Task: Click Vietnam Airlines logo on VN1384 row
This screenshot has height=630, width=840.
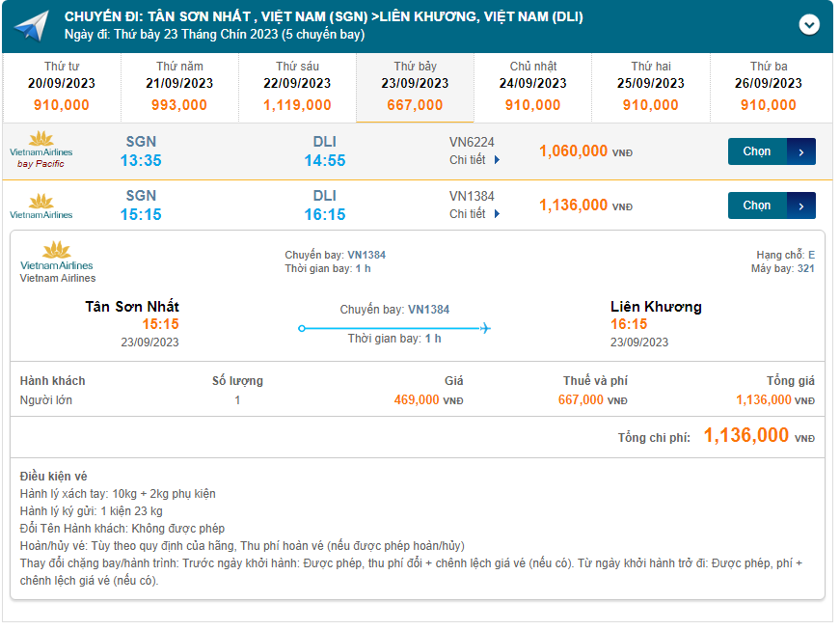Action: [41, 205]
